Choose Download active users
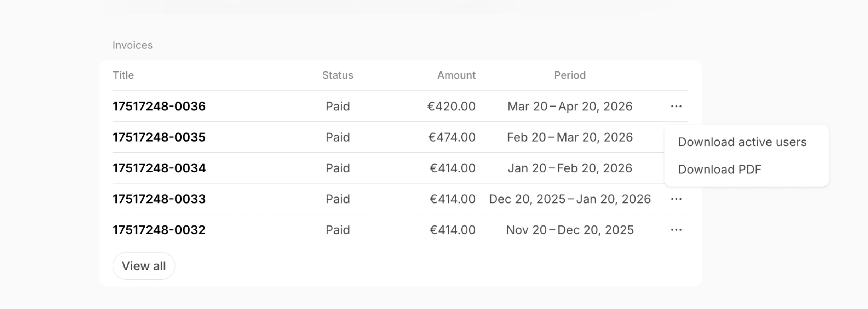This screenshot has width=868, height=309. point(742,142)
